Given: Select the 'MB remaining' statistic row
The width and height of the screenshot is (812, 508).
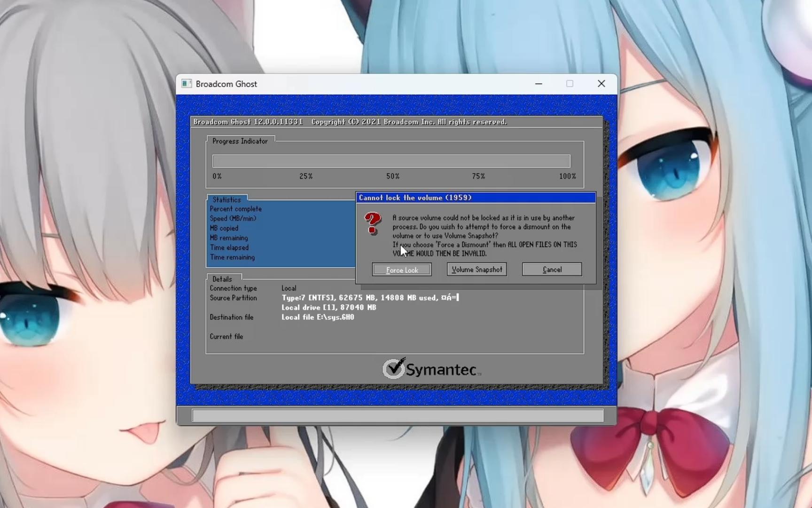Looking at the screenshot, I should click(x=229, y=238).
